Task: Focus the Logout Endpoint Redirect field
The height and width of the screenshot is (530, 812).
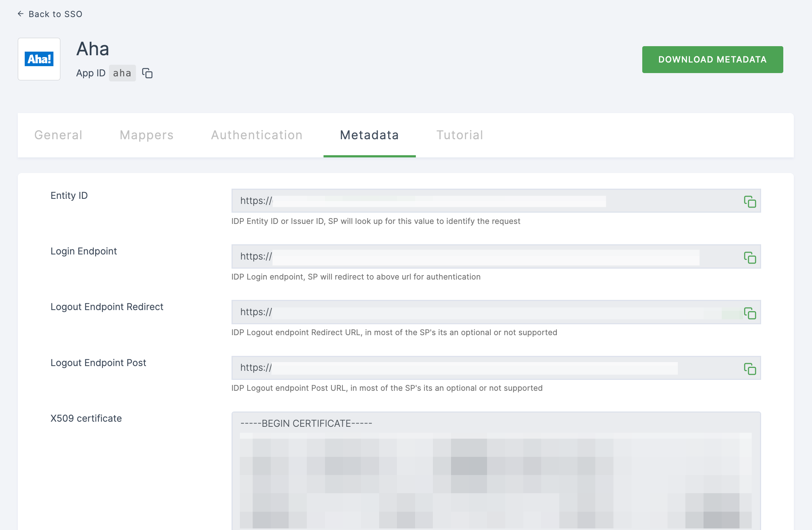Action: (496, 312)
